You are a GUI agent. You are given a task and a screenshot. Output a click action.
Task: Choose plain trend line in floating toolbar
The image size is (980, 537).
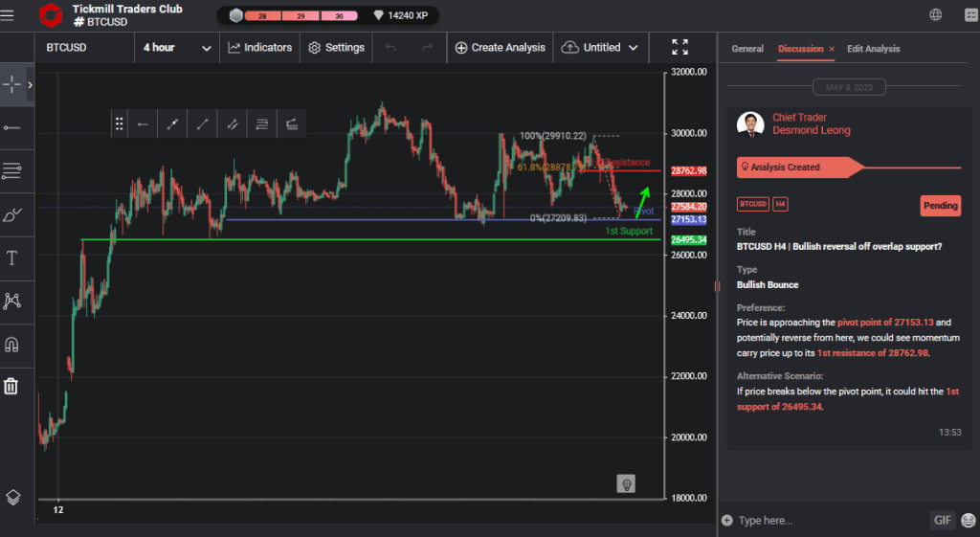pos(203,124)
